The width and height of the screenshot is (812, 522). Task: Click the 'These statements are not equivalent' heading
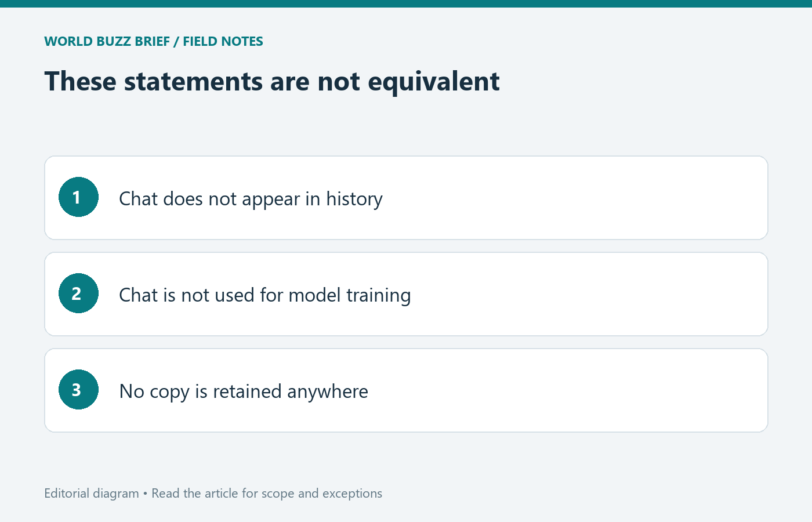click(x=272, y=81)
